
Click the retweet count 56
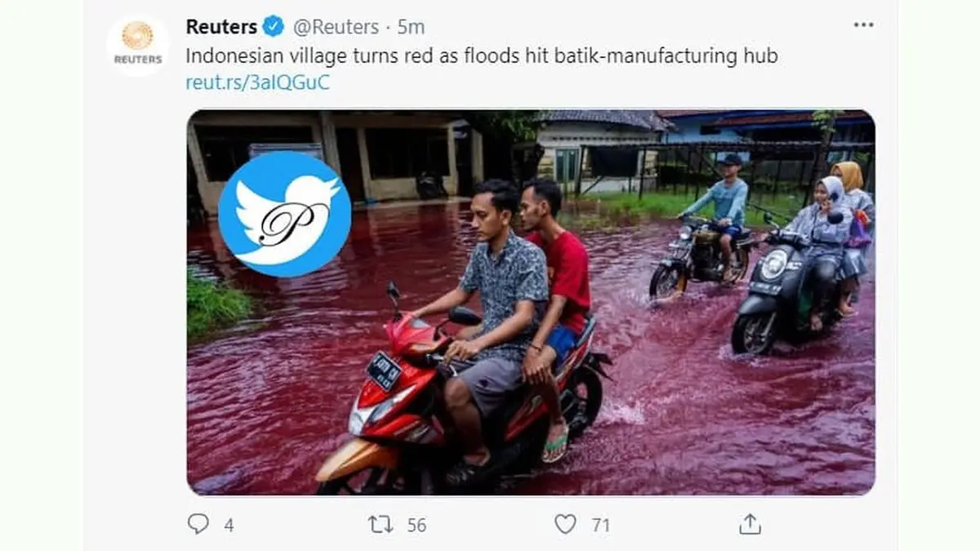click(x=416, y=525)
